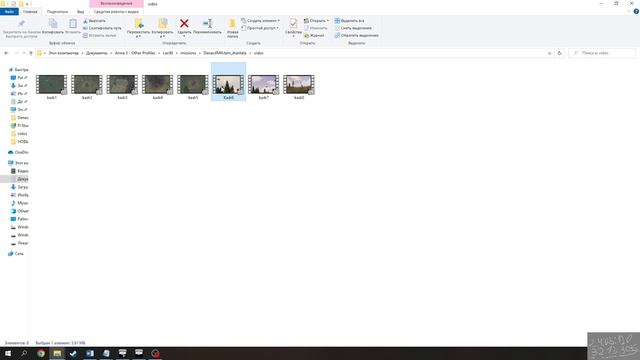The width and height of the screenshot is (640, 360).
Task: Open the Move to (Переместить в) dropdown
Action: pos(138,28)
